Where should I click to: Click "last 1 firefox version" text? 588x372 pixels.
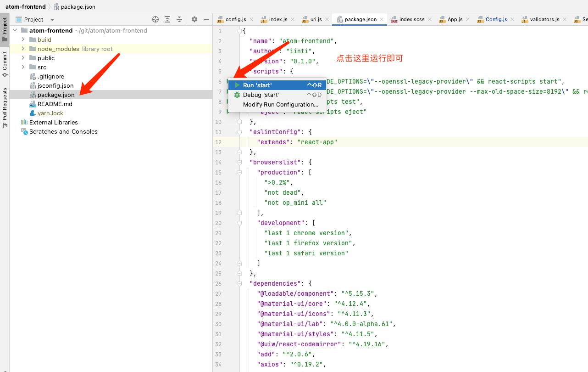[308, 243]
